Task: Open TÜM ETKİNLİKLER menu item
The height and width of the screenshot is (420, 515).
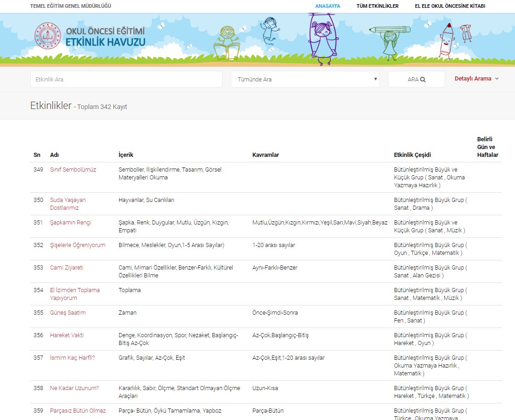Action: pyautogui.click(x=378, y=6)
